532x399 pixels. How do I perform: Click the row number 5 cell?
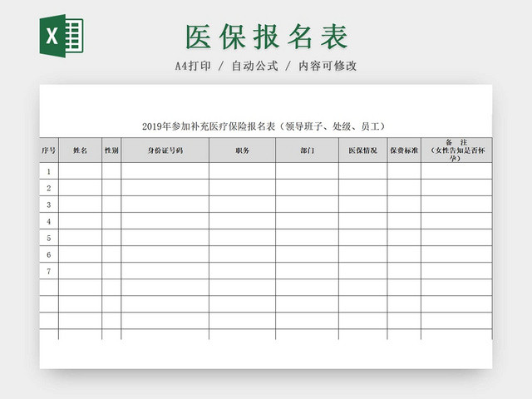pos(49,238)
